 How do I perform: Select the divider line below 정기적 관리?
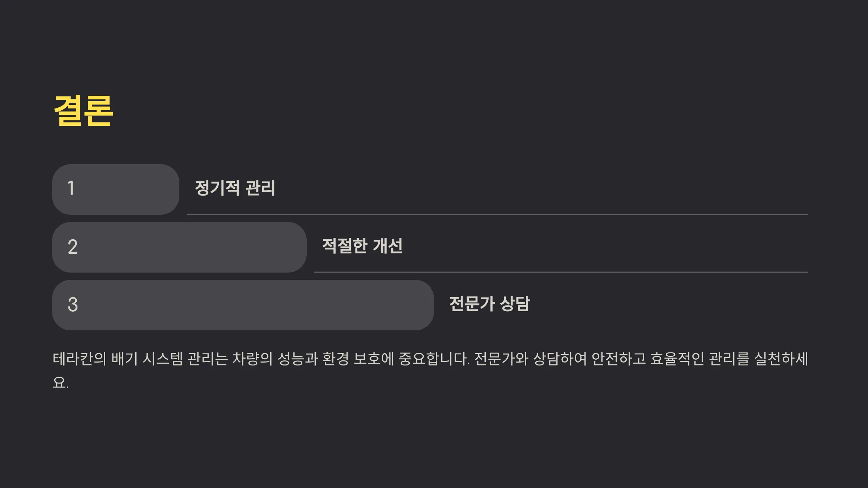coord(497,214)
